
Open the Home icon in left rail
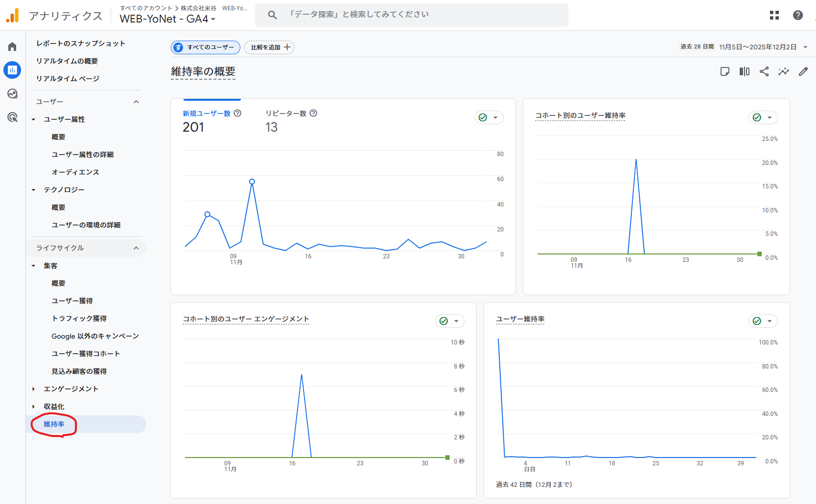pos(12,46)
